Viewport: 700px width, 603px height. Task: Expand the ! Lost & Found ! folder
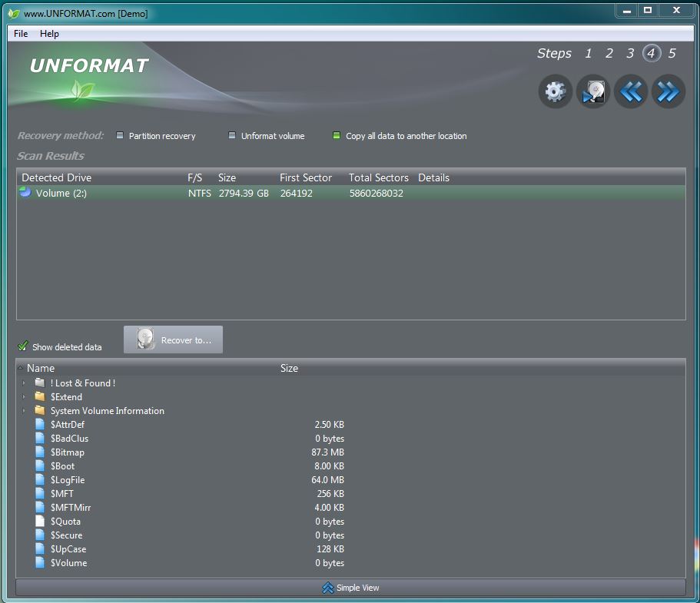(24, 383)
